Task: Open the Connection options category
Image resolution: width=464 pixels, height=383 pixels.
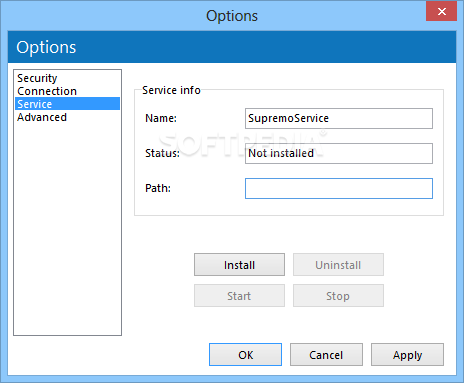Action: pyautogui.click(x=67, y=91)
